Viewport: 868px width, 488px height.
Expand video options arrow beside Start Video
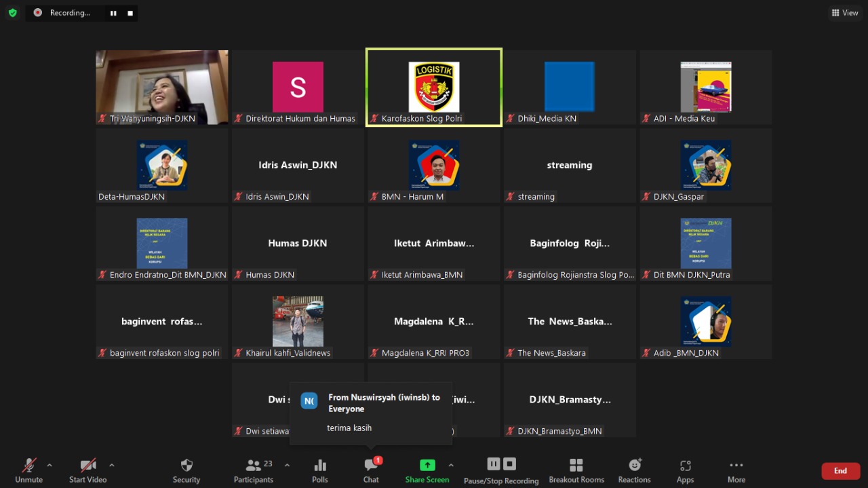pyautogui.click(x=111, y=466)
